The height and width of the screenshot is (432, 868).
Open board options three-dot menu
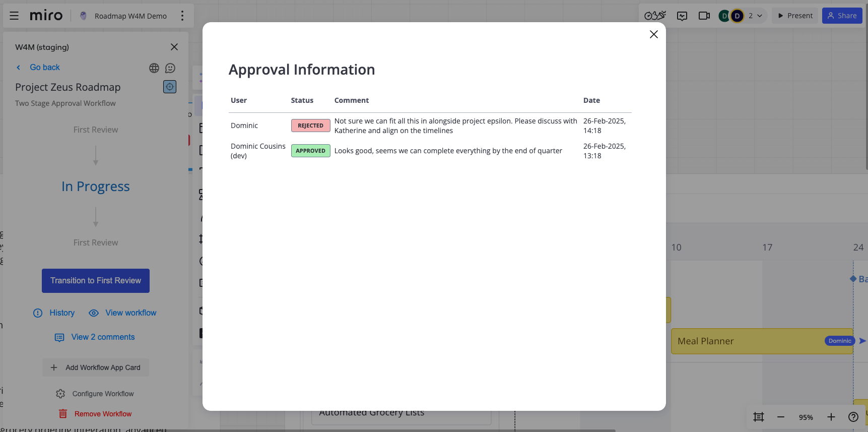[182, 16]
